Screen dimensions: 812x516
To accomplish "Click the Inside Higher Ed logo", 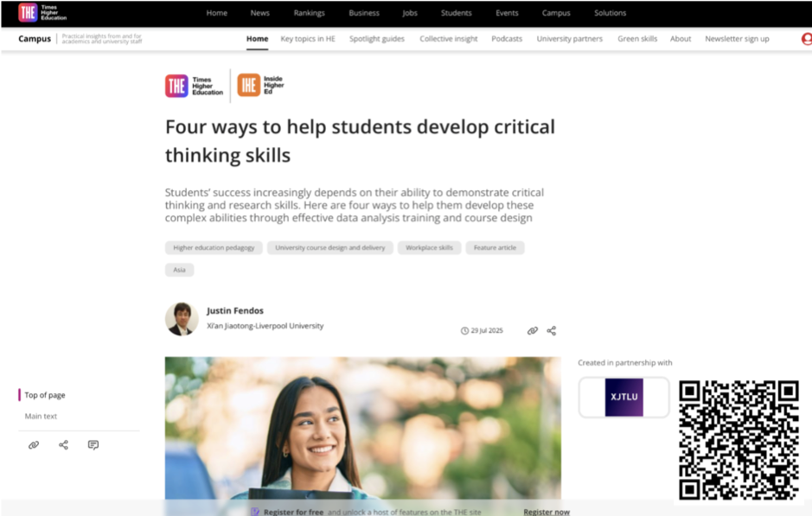I will pyautogui.click(x=260, y=86).
